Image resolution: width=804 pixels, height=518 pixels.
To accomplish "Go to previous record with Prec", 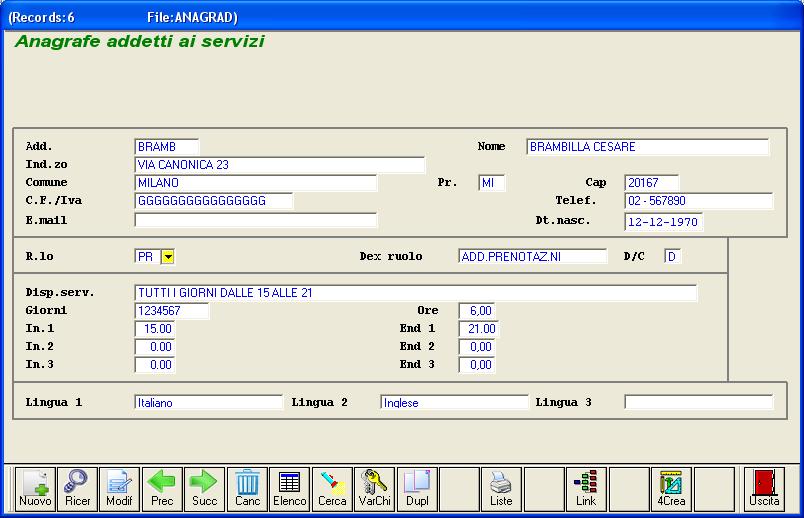I will pyautogui.click(x=162, y=489).
